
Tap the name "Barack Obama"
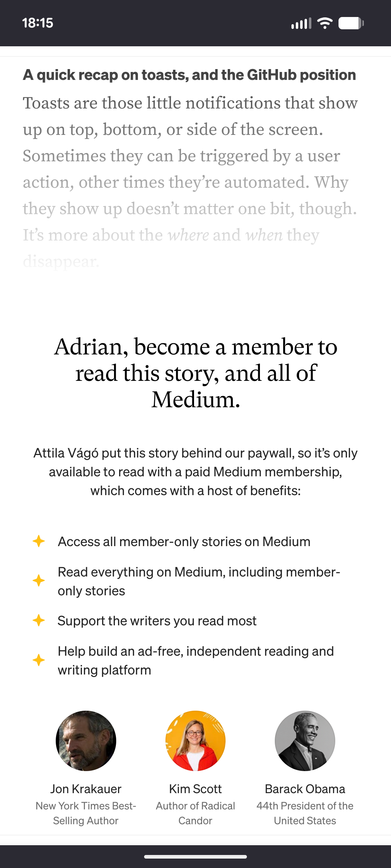[x=305, y=789]
